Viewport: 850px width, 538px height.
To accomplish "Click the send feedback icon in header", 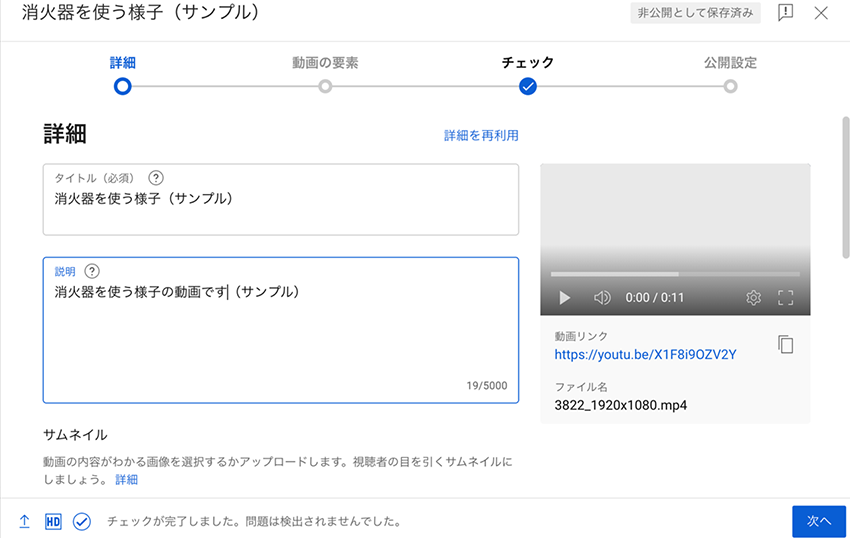I will (x=786, y=13).
